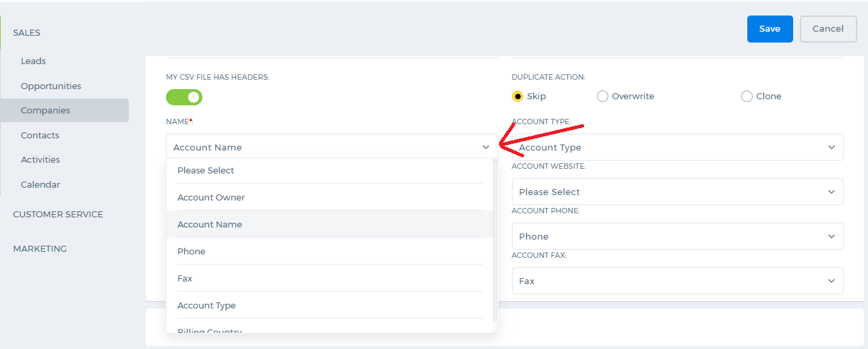Click the Account Website chevron icon

831,192
